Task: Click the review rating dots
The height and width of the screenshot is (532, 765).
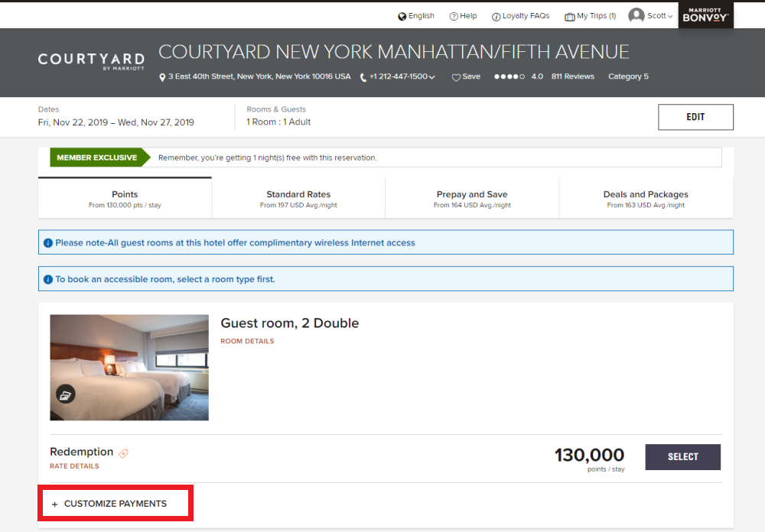Action: point(509,76)
